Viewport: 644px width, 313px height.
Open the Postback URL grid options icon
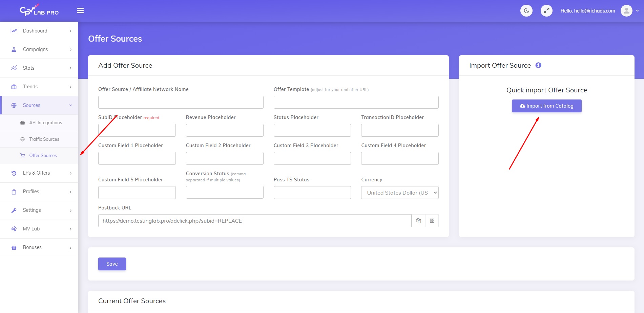point(432,221)
